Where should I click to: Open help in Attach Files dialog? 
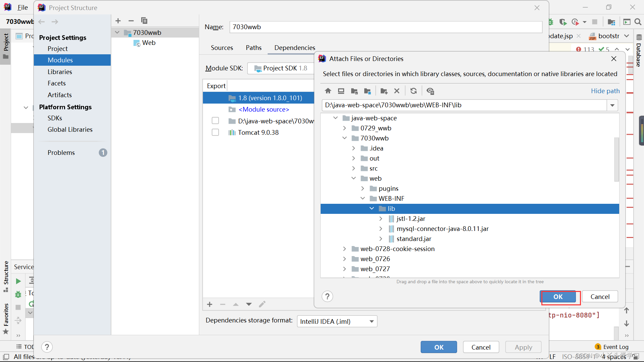tap(327, 296)
